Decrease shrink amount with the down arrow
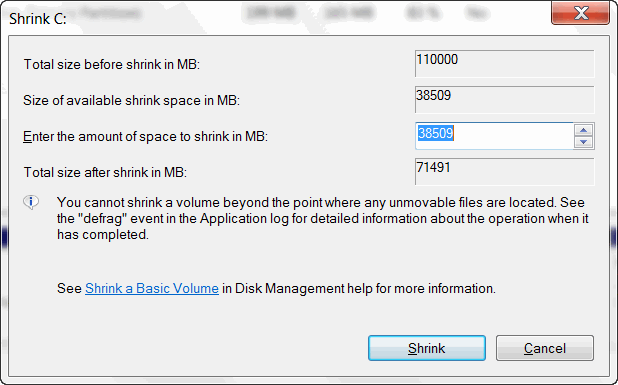 click(584, 142)
